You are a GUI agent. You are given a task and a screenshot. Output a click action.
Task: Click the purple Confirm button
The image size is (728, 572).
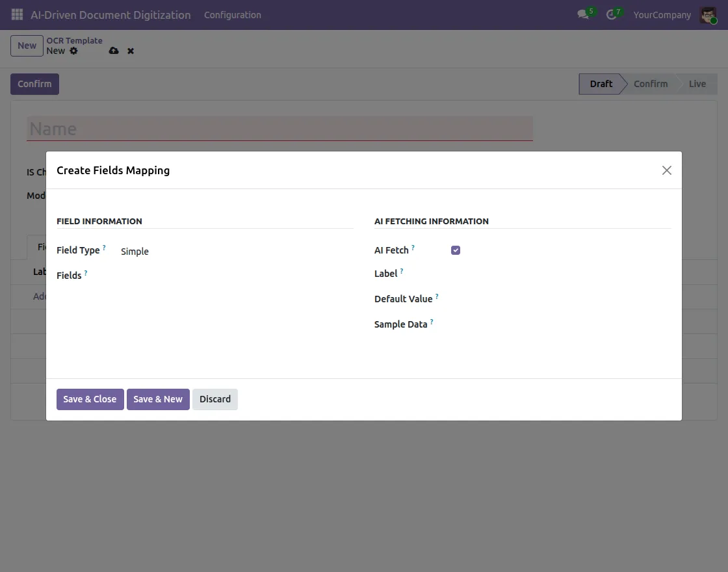35,84
